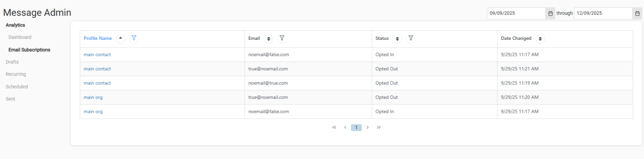The image size is (644, 159).
Task: Go to the Scheduled messages section
Action: [17, 87]
